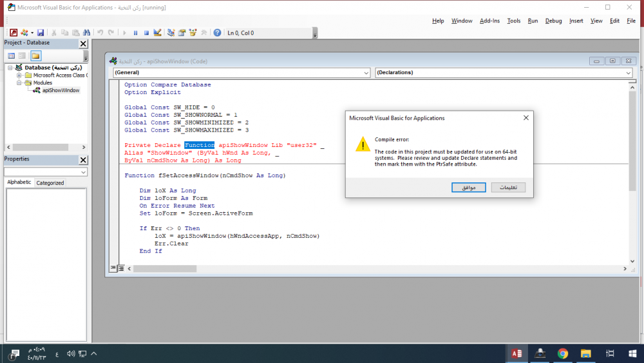Expand Microsoft Access Class Objects folder
Screen dimensions: 644x363
pyautogui.click(x=19, y=75)
